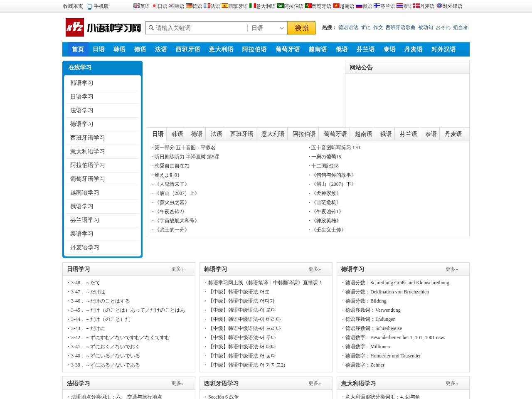Click the Vietnam flag icon
This screenshot has width=532, height=399.
click(x=336, y=6)
